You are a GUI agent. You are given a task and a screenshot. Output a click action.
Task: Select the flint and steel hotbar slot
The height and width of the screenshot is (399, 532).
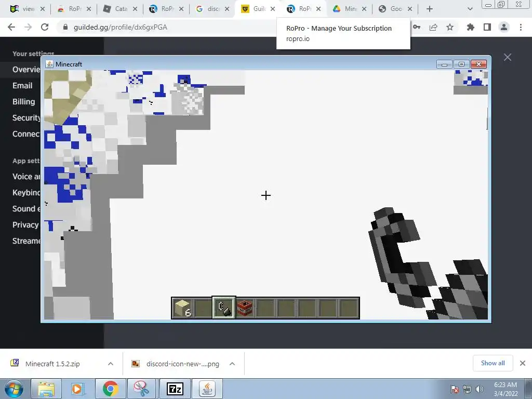point(224,308)
